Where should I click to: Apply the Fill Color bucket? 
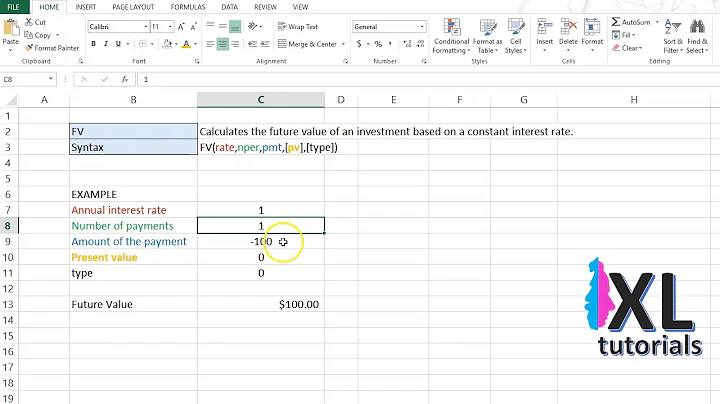click(167, 44)
